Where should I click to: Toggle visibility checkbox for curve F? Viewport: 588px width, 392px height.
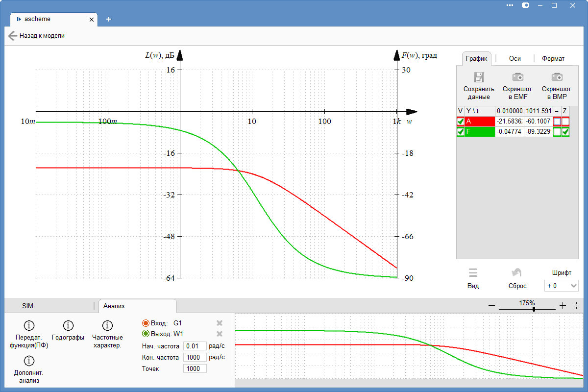coord(461,132)
